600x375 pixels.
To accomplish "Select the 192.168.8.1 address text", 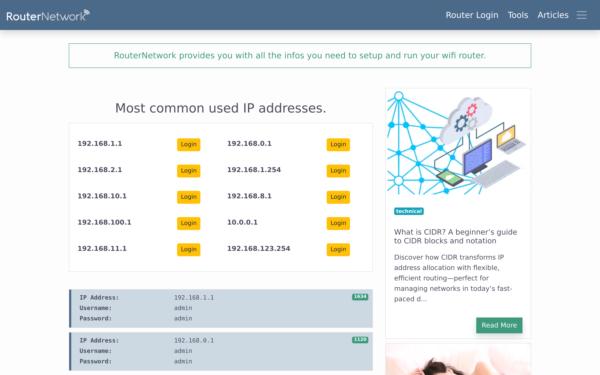I will [x=249, y=196].
